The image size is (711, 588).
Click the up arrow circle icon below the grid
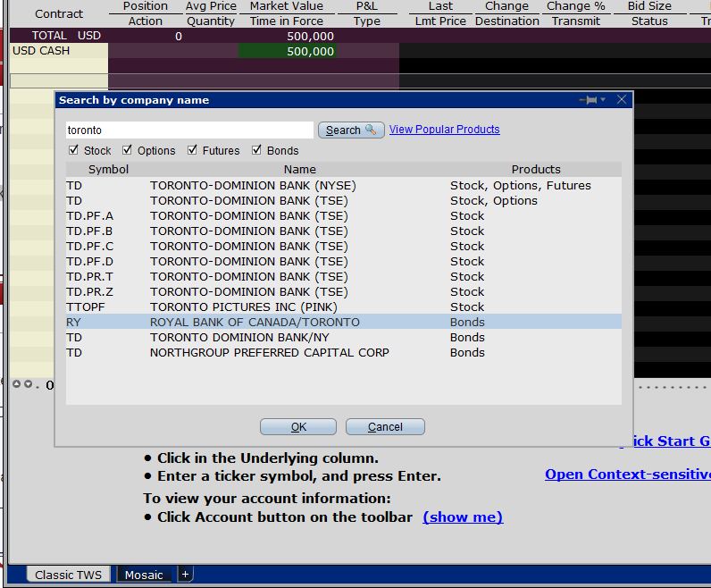[16, 384]
